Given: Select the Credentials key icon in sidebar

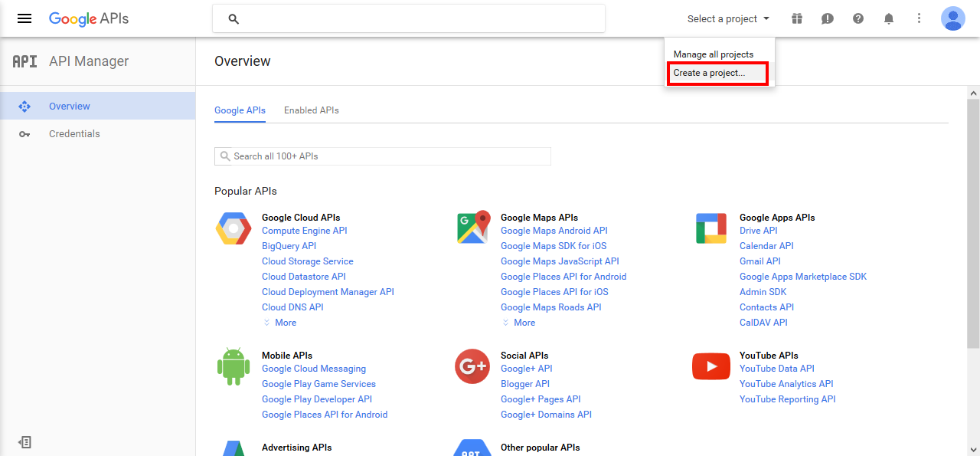Looking at the screenshot, I should [x=24, y=133].
